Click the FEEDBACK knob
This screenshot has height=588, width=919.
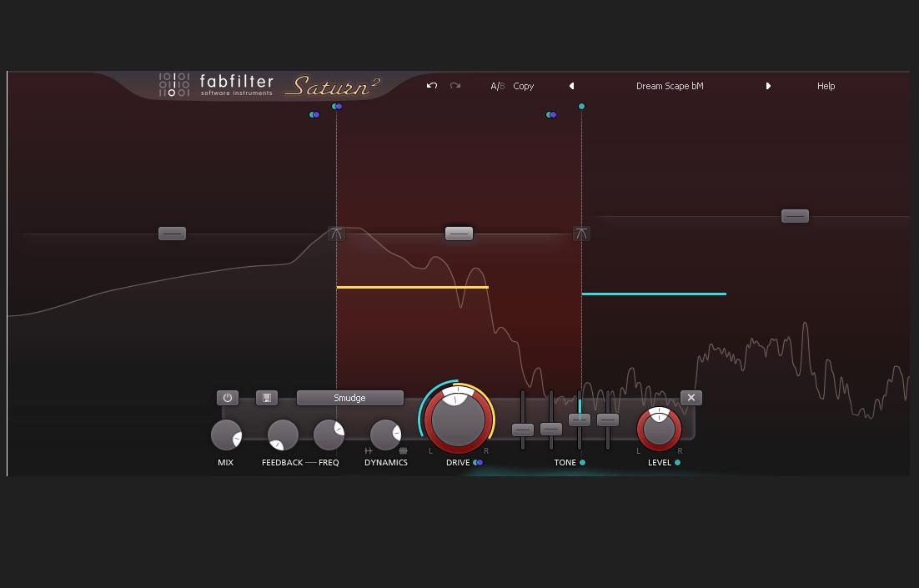click(x=283, y=435)
